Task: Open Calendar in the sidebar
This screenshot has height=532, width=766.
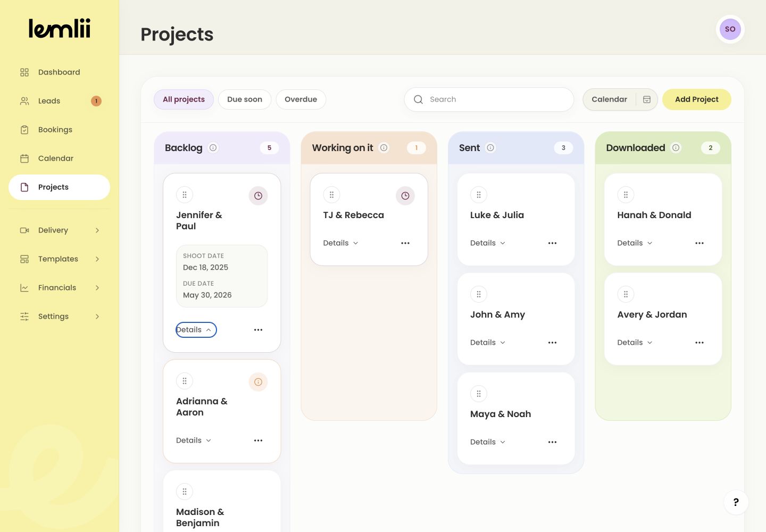Action: 60,159
